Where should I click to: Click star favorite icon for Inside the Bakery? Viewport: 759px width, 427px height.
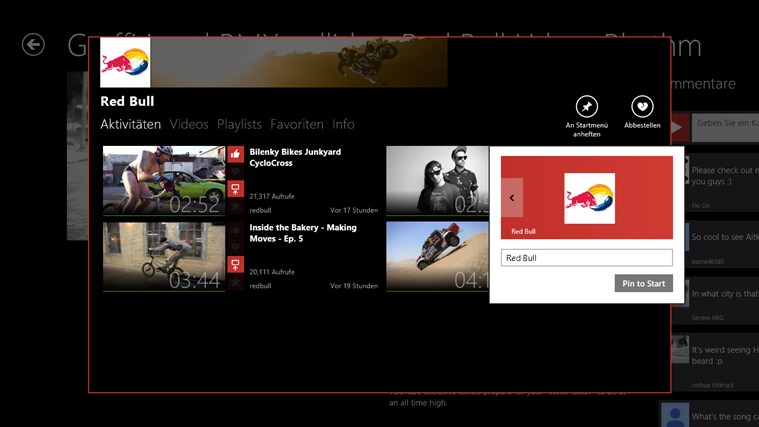click(235, 282)
